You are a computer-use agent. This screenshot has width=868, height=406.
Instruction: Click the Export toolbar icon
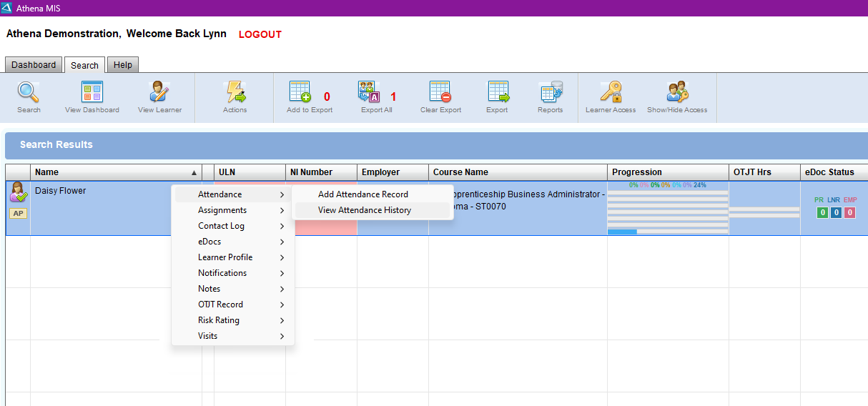pyautogui.click(x=498, y=92)
